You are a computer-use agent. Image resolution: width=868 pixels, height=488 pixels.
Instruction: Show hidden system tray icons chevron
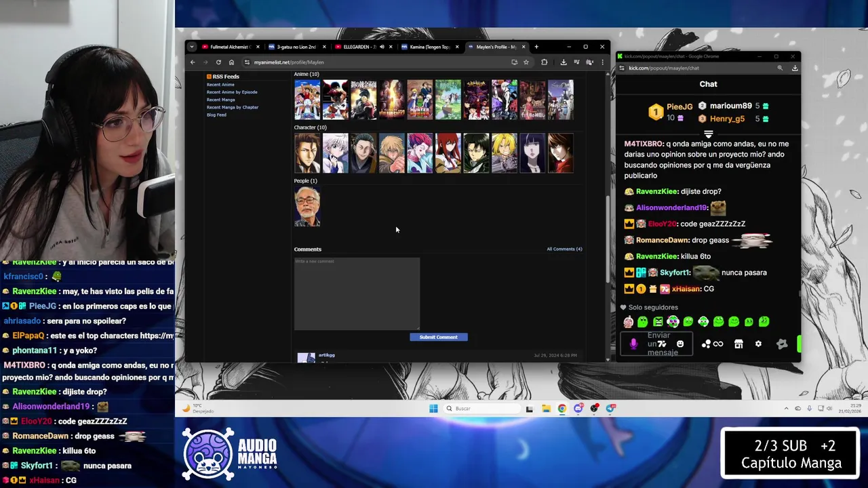tap(787, 408)
